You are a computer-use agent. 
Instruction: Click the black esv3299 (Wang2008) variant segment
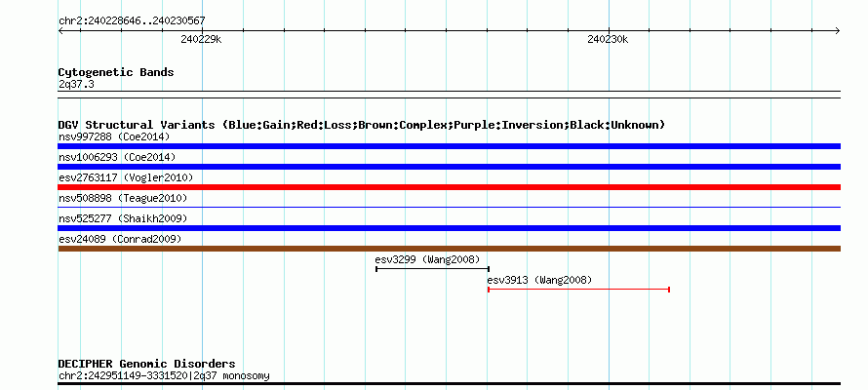pyautogui.click(x=432, y=269)
